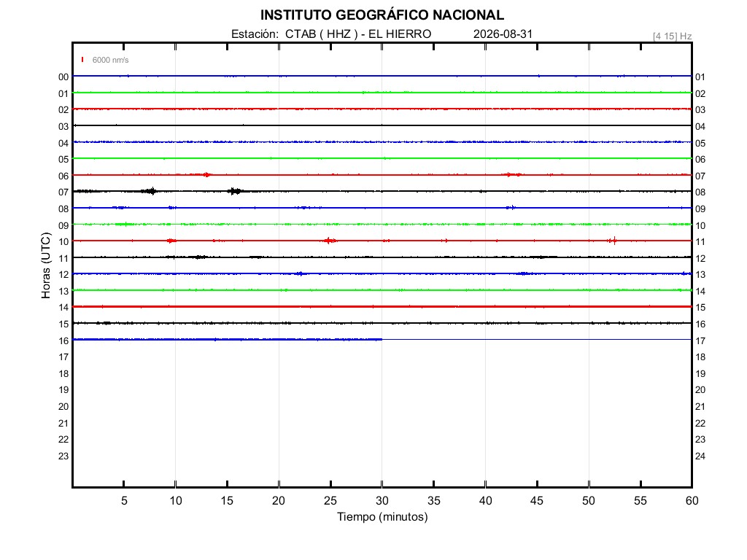Click the date 2026-08-31 in header

[x=503, y=34]
